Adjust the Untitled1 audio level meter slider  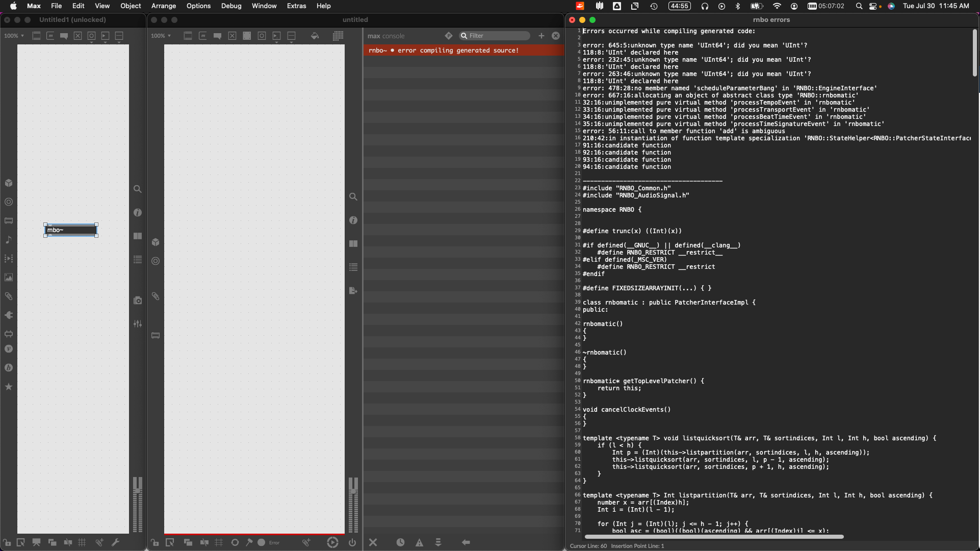[x=137, y=505]
